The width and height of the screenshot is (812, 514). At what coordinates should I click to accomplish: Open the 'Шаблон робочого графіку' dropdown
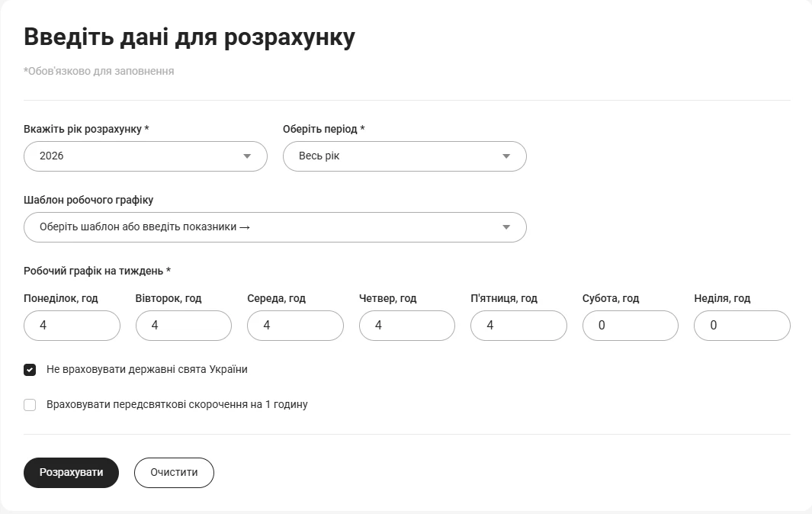pyautogui.click(x=274, y=227)
